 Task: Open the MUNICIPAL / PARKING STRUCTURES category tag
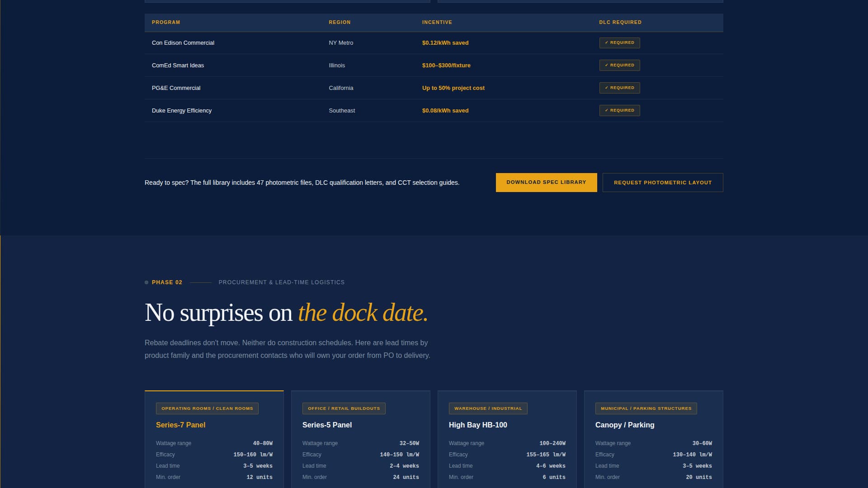(x=646, y=408)
